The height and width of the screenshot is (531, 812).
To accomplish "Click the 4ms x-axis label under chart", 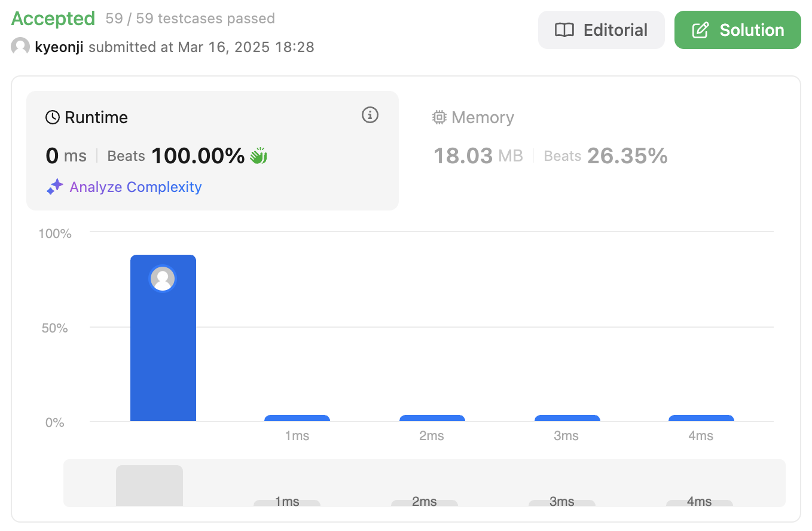I will (701, 436).
